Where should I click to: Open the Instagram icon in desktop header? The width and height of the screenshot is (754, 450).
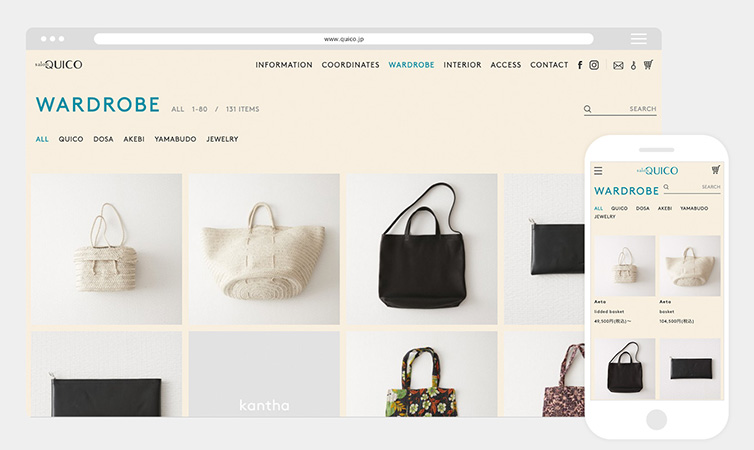(x=594, y=65)
